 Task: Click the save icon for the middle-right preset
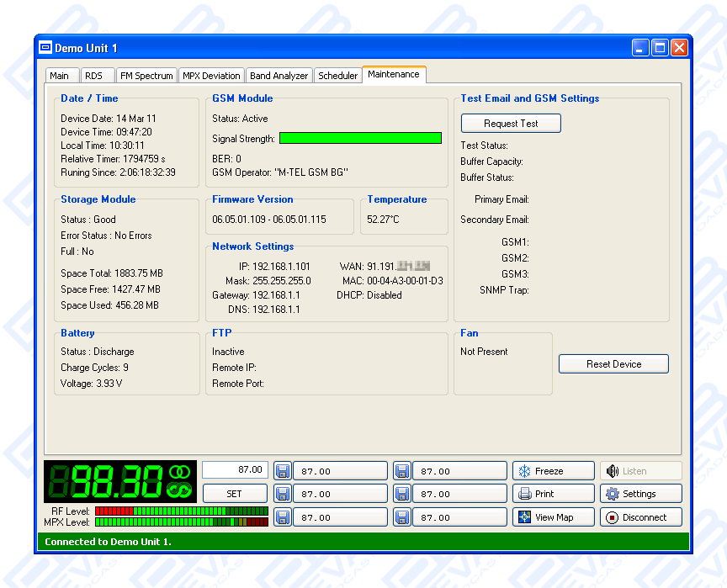click(402, 494)
